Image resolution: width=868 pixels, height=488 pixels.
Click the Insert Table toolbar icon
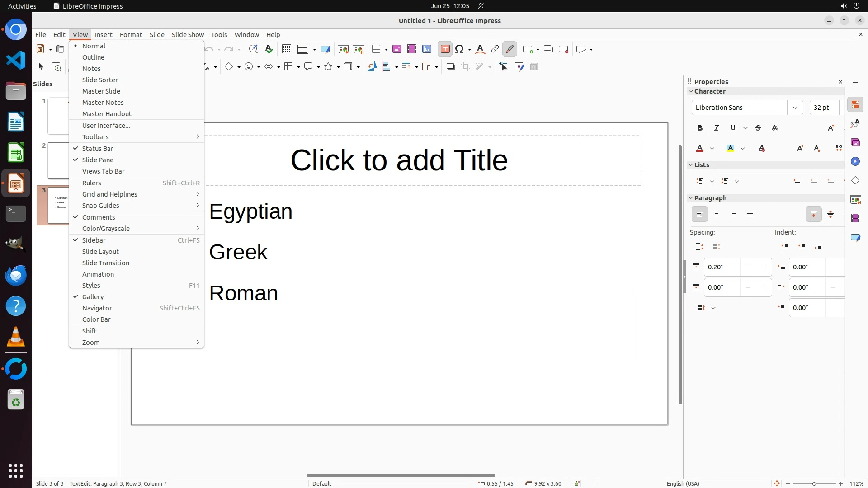click(376, 49)
